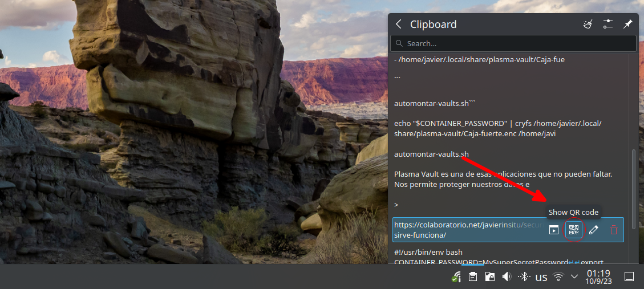Delete the selected colaboratorio.net clipboard entry
The image size is (644, 289).
614,230
